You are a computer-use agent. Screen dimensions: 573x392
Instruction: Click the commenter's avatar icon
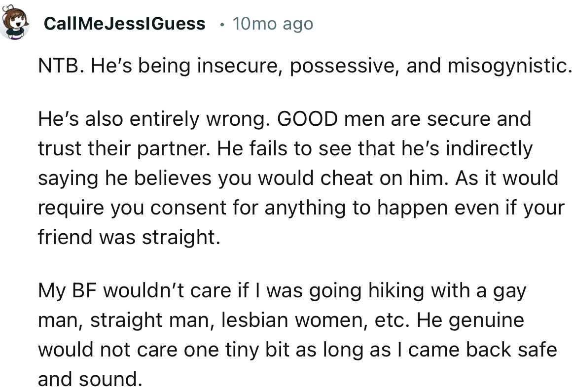15,24
